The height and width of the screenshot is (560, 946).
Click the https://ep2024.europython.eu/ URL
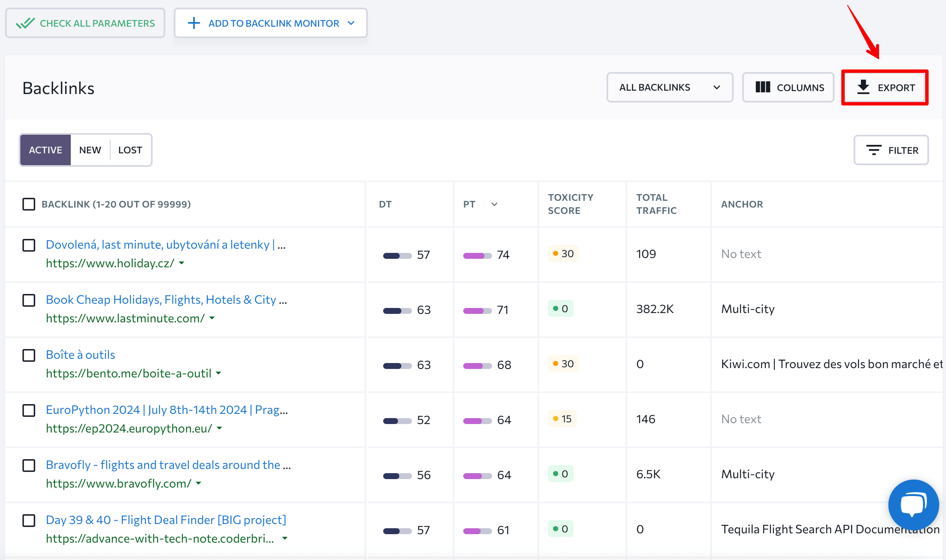pos(129,428)
